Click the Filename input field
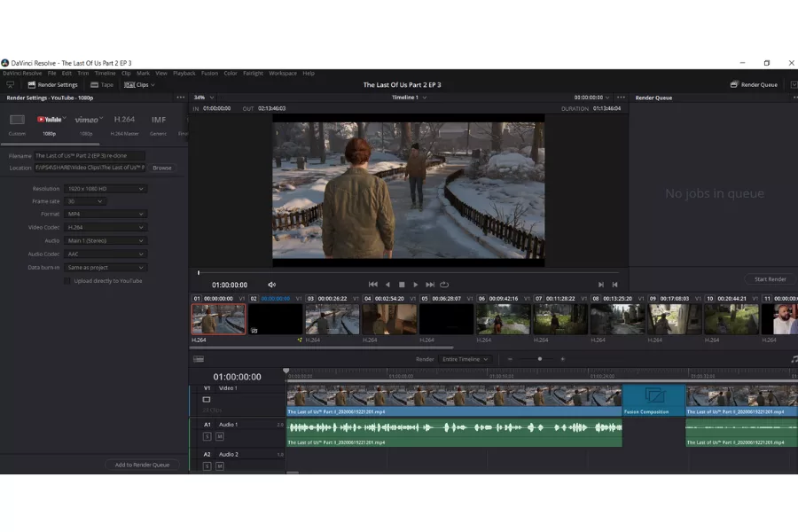The height and width of the screenshot is (532, 798). (x=90, y=156)
